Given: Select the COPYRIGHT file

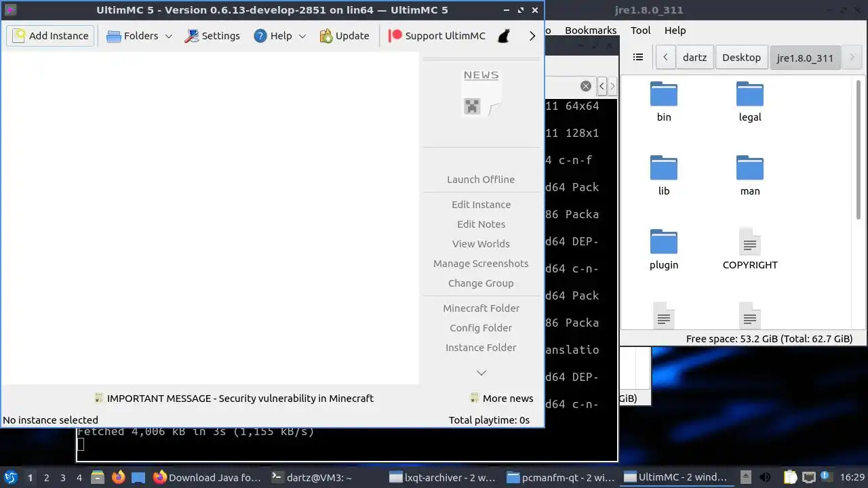Looking at the screenshot, I should coord(750,249).
